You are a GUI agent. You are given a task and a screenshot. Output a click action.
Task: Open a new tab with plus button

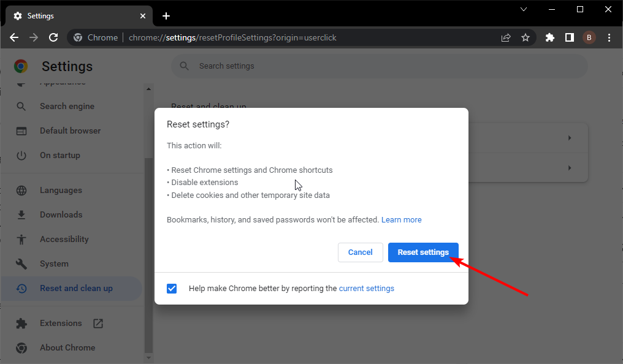click(166, 16)
